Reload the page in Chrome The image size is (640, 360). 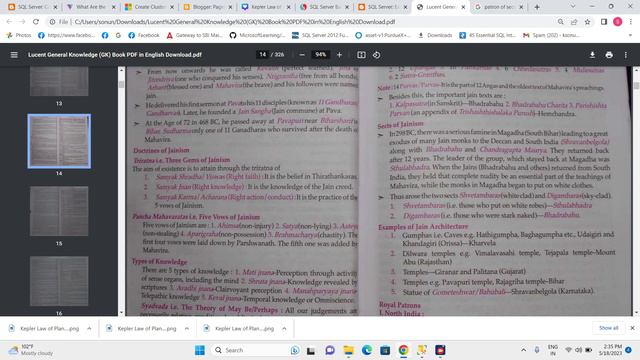pos(36,22)
